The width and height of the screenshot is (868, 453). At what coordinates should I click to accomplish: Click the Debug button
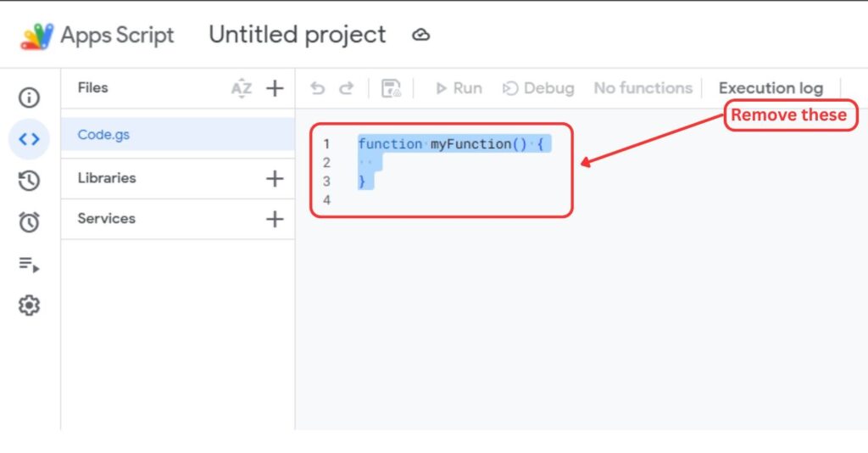(x=538, y=88)
